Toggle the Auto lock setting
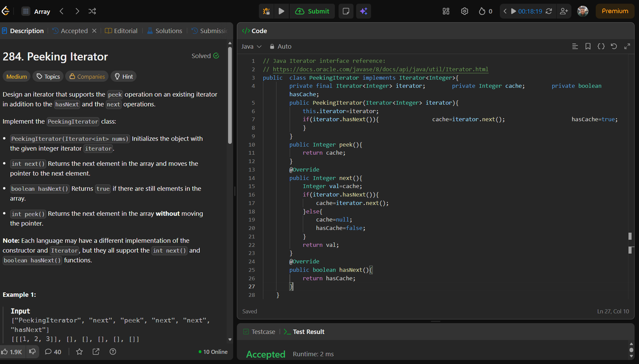 point(281,46)
